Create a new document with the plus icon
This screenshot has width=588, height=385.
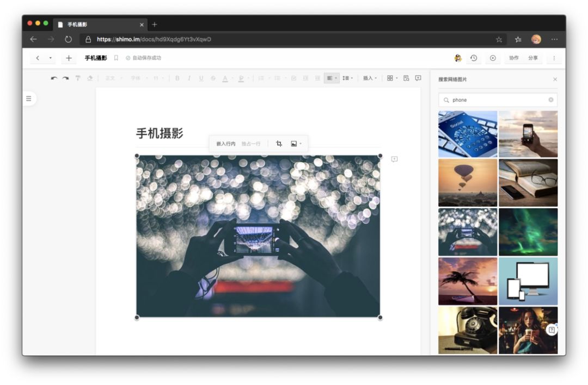pyautogui.click(x=69, y=58)
